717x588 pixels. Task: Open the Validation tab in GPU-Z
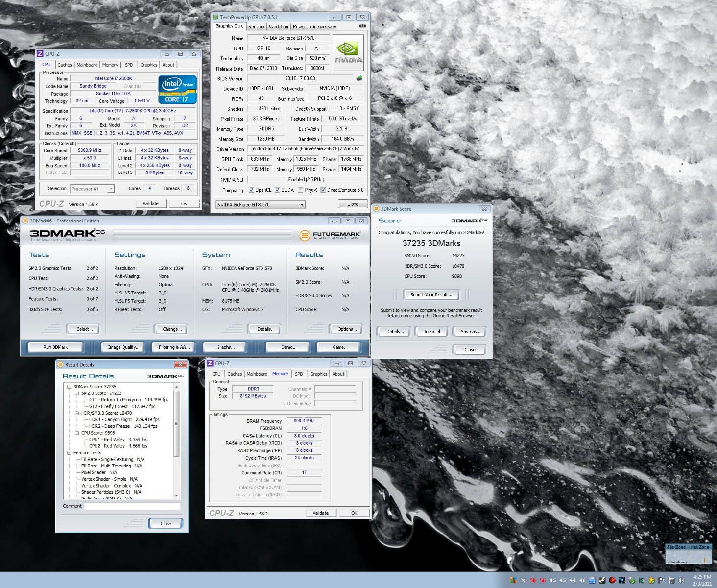point(278,26)
